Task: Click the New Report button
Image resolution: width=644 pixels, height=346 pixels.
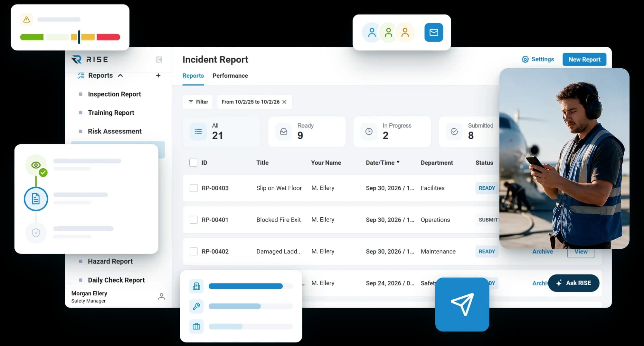Action: pos(584,59)
